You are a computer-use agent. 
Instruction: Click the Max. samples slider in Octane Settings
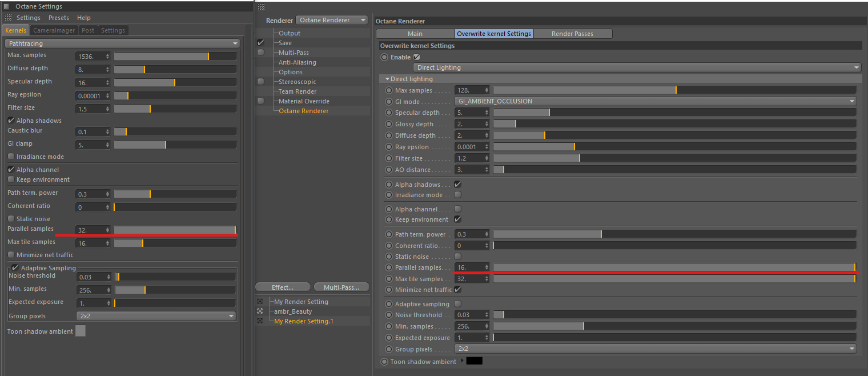(x=175, y=56)
